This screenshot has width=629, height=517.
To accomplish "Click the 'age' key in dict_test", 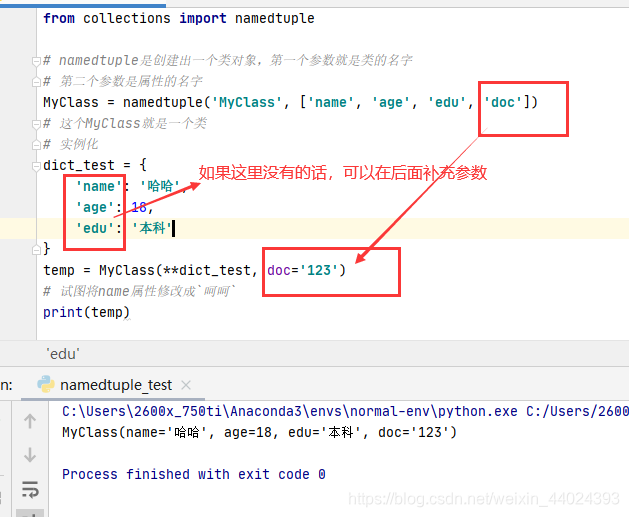I will tap(95, 207).
